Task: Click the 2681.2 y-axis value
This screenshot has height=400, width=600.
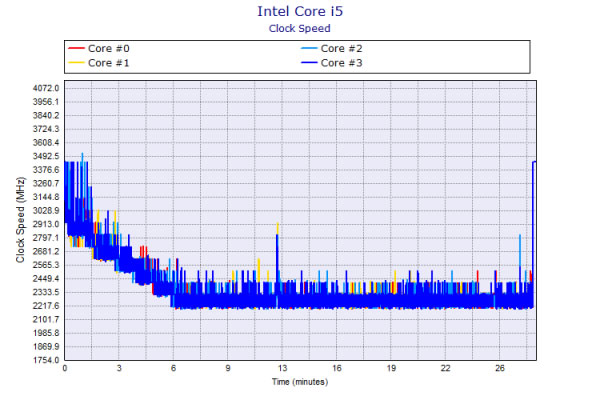Action: [46, 251]
